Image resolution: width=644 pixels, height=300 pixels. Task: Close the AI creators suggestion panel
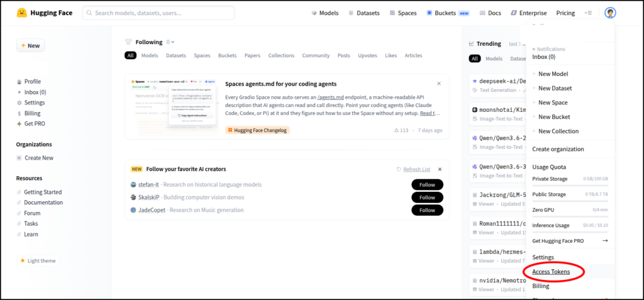[x=440, y=169]
